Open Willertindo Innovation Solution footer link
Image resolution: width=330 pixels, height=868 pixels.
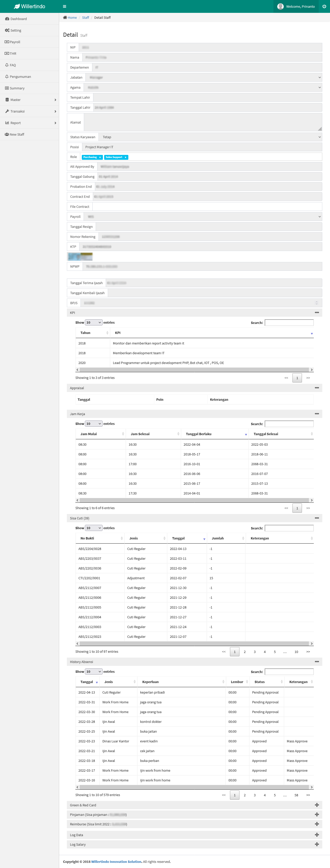pos(117,862)
